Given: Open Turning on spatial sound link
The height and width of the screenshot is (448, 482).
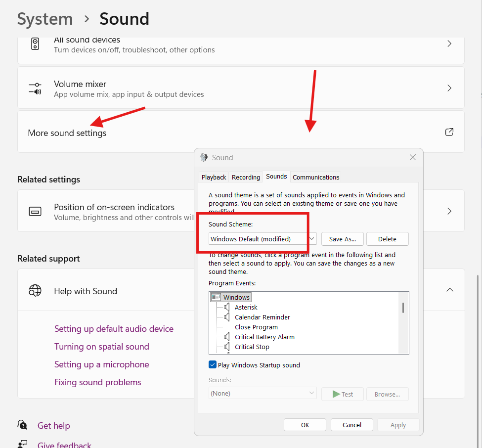Looking at the screenshot, I should (102, 347).
